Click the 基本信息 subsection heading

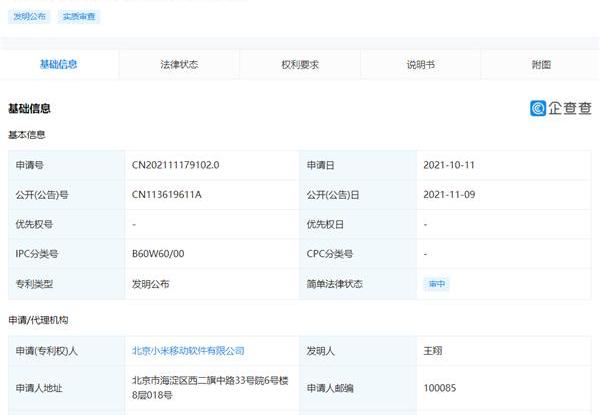point(27,135)
